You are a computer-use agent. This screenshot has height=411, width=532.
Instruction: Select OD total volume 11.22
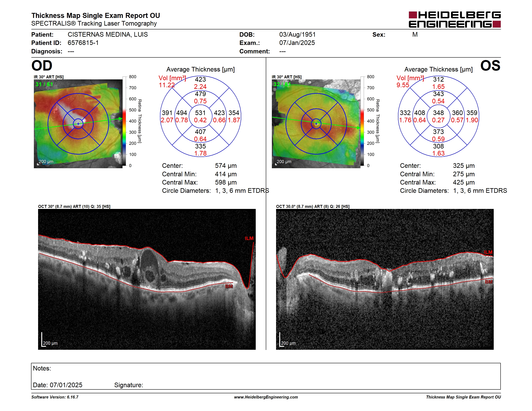tap(167, 85)
